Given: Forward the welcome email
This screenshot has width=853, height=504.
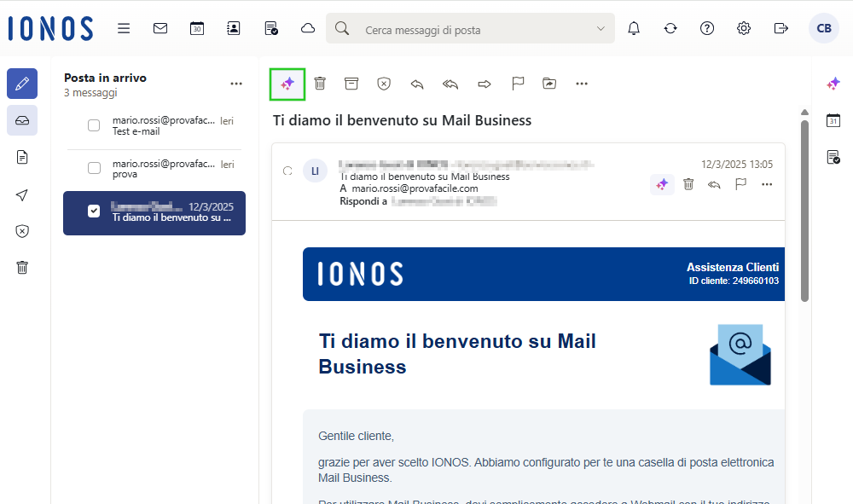Looking at the screenshot, I should click(x=485, y=84).
